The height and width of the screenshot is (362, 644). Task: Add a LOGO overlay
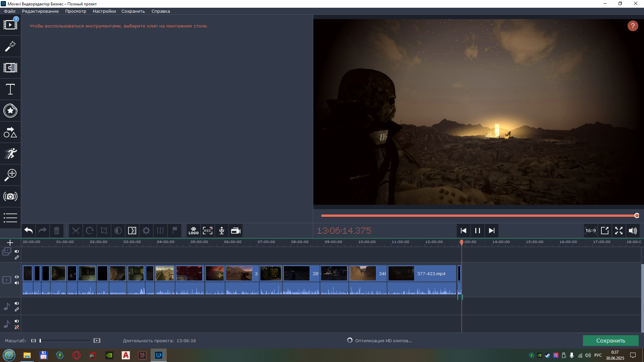coord(194,231)
